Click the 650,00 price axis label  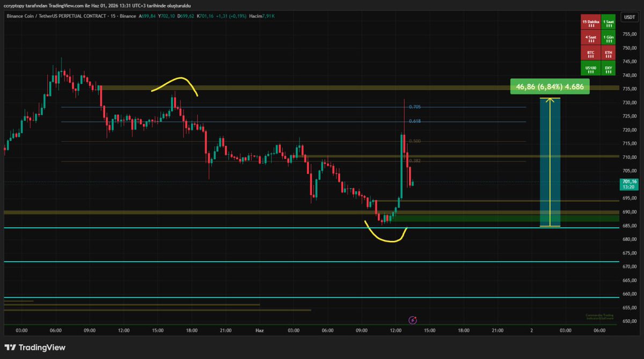[628, 321]
